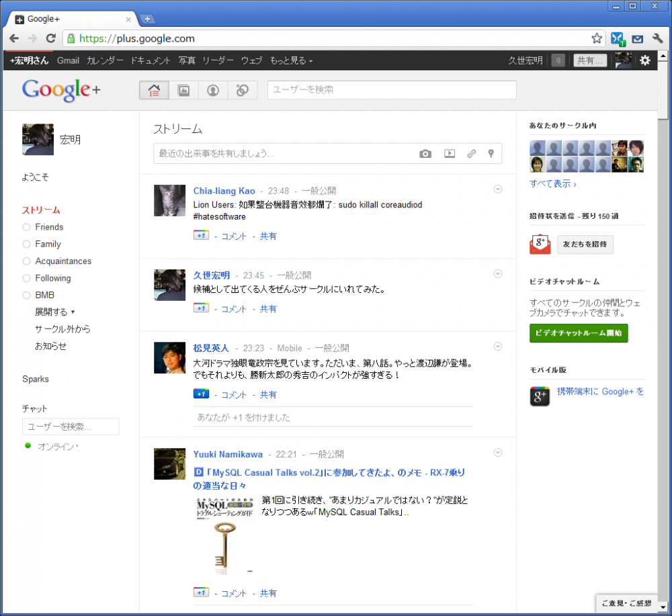Open ウェブ from the top bar
The height and width of the screenshot is (616, 672).
(251, 60)
